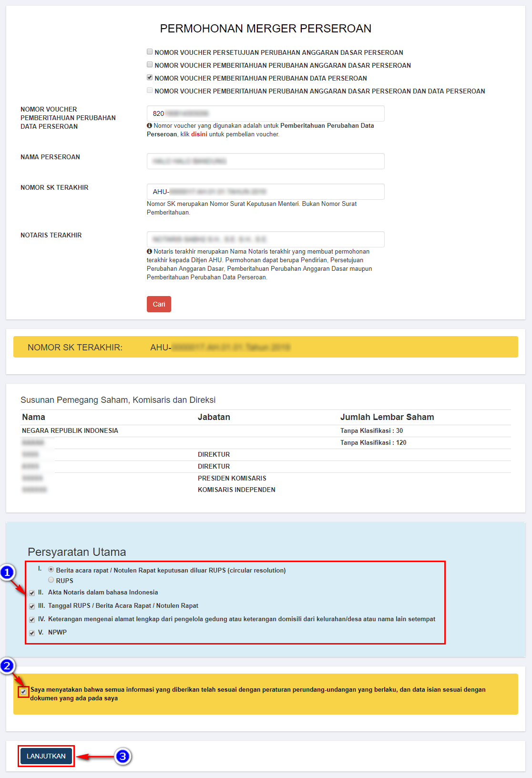Select the RUPS radio button

tap(51, 580)
